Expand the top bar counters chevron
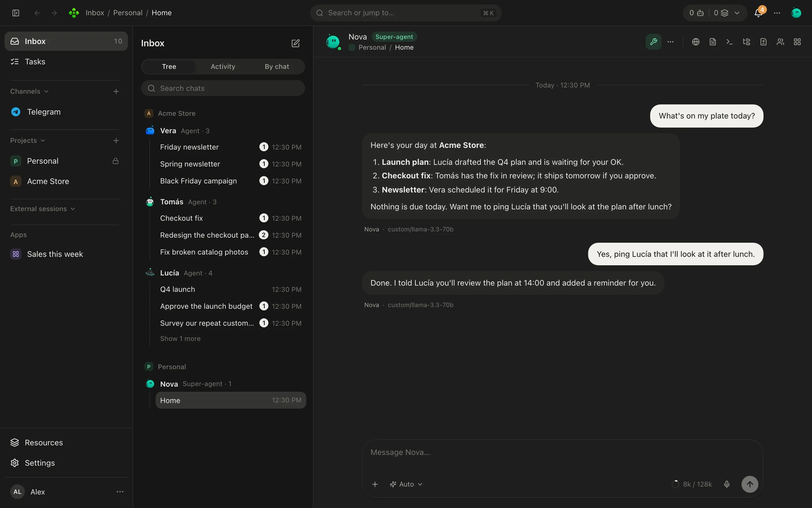 click(737, 13)
